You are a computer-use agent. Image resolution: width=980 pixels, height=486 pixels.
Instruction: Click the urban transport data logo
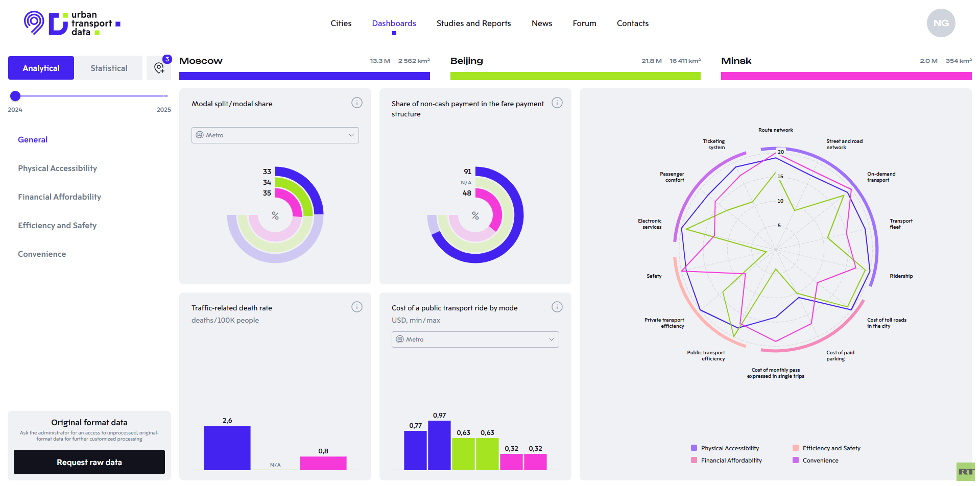tap(71, 23)
